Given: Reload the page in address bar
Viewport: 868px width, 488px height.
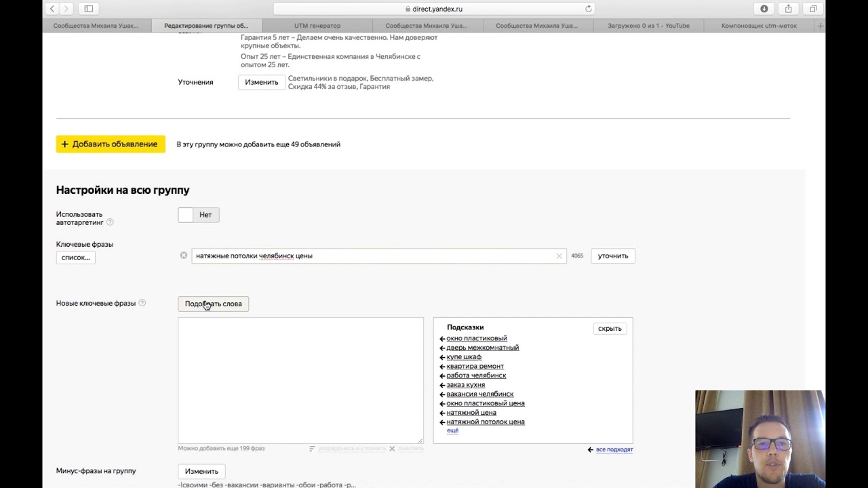Looking at the screenshot, I should [588, 9].
